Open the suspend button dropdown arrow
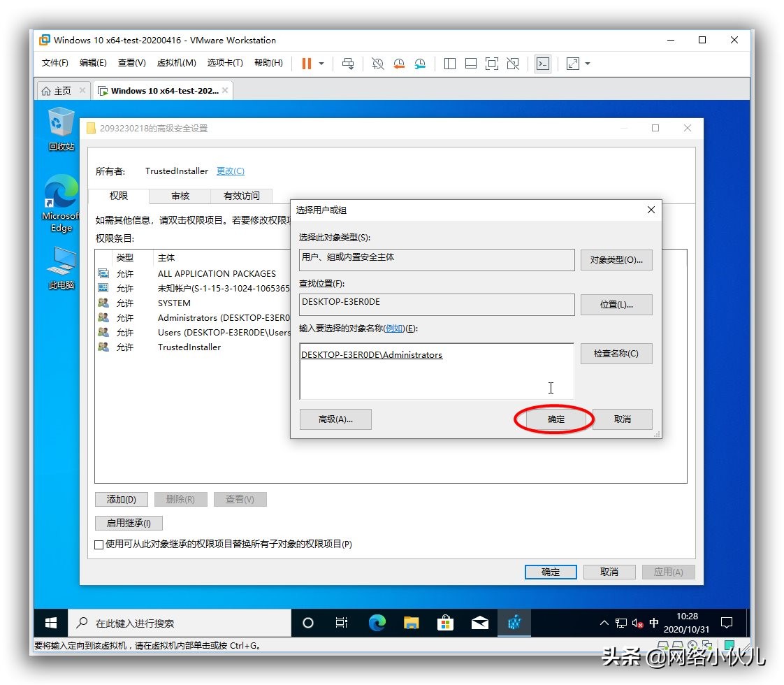This screenshot has width=784, height=685. pyautogui.click(x=321, y=64)
